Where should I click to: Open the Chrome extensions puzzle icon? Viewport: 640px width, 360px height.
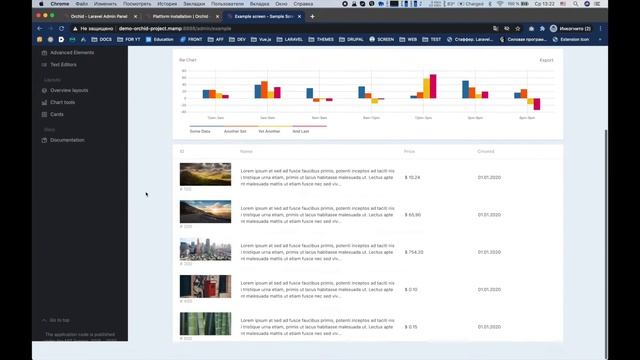pos(542,29)
